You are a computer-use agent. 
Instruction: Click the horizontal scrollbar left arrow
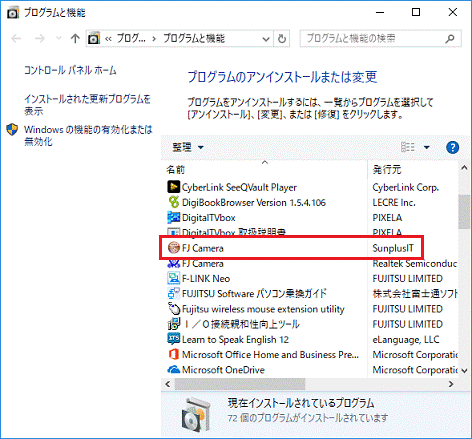coord(168,384)
